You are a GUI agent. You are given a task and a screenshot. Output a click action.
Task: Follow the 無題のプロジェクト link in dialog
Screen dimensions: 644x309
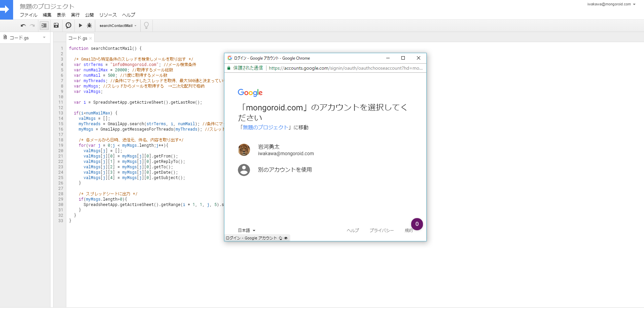point(265,127)
